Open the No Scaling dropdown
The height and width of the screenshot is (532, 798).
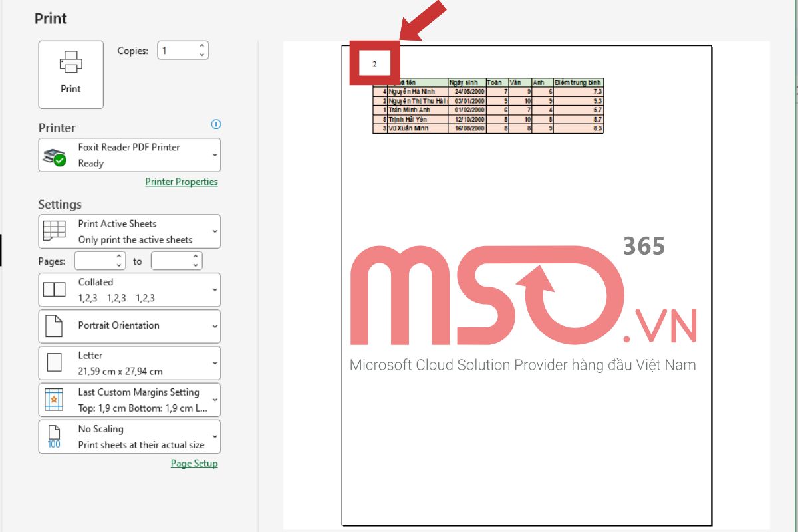point(130,436)
